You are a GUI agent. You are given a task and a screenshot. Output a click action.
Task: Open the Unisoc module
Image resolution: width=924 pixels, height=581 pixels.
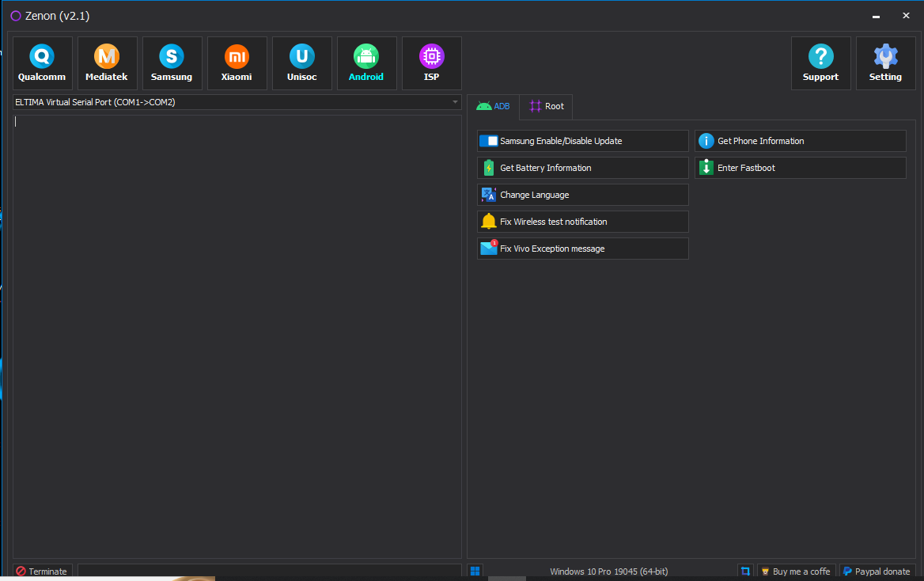(301, 63)
